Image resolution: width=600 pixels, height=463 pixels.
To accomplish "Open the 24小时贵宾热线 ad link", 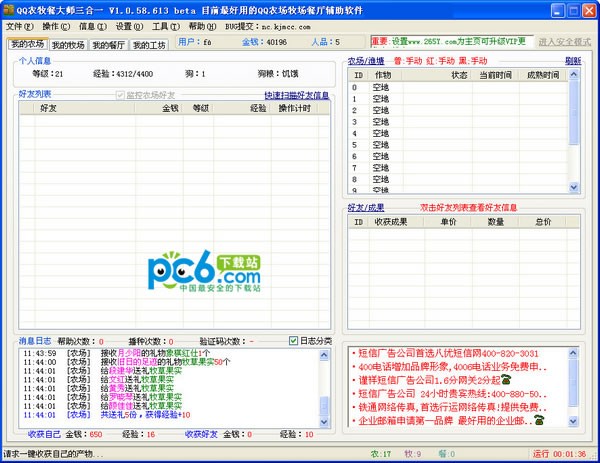I will [x=453, y=394].
